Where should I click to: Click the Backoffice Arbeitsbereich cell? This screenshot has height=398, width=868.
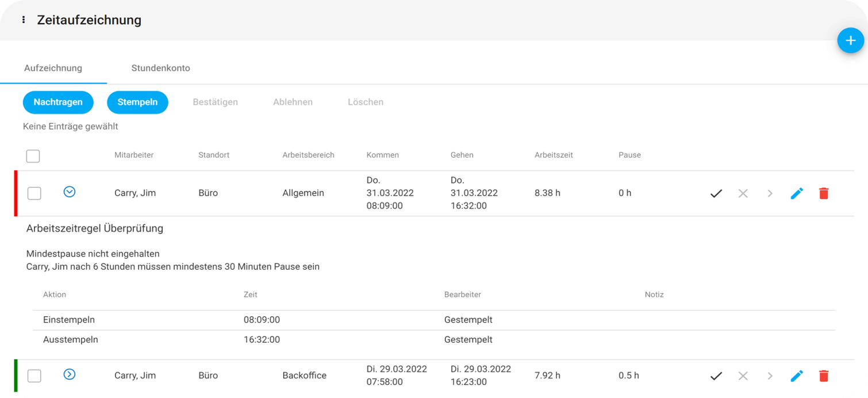click(x=304, y=376)
